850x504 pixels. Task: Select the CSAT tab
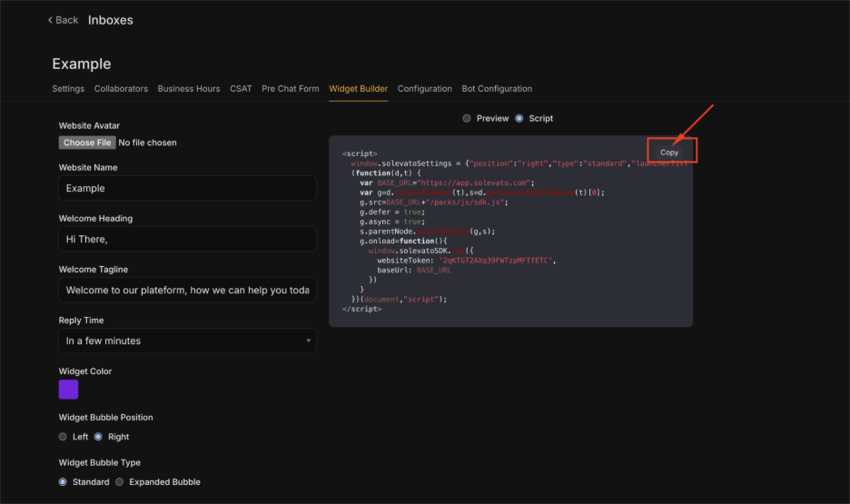pos(241,88)
